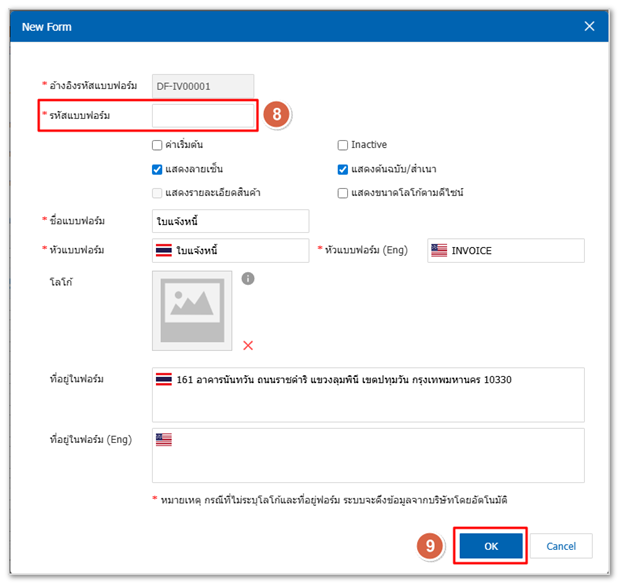Click the Cancel button
Image resolution: width=618 pixels, height=583 pixels.
[x=561, y=546]
